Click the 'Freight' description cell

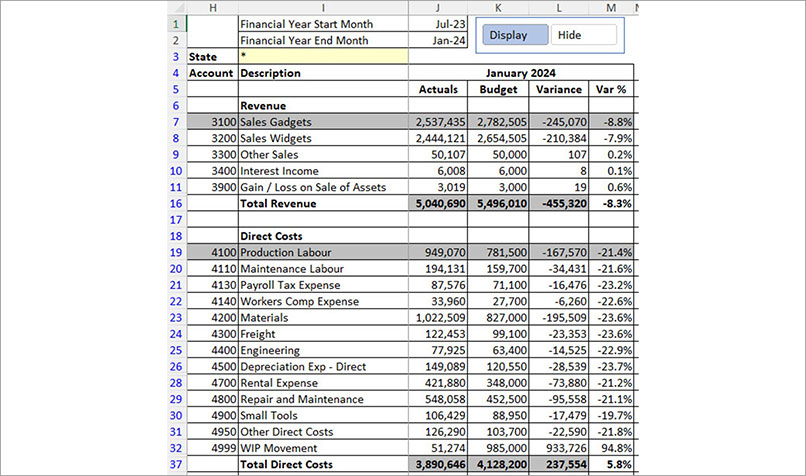pyautogui.click(x=323, y=334)
